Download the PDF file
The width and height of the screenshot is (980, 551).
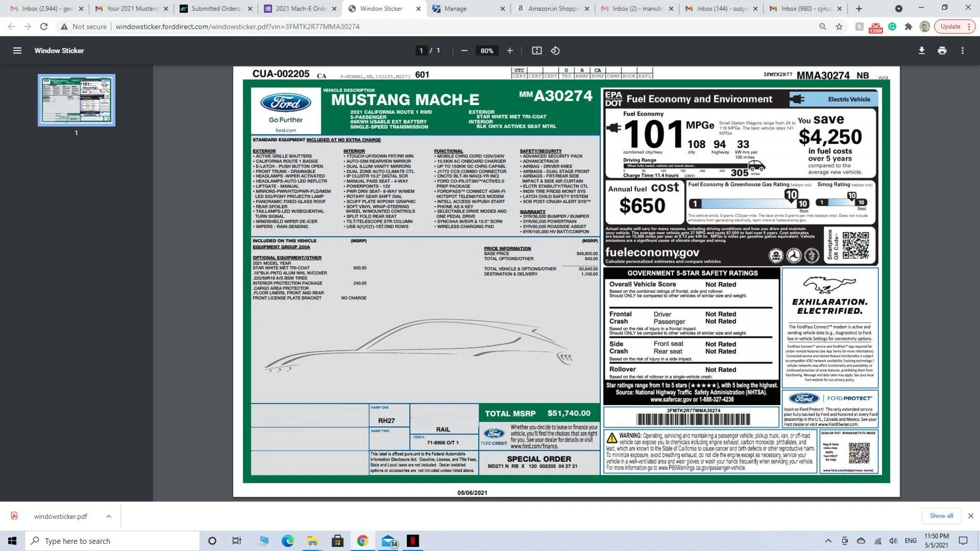pos(921,51)
